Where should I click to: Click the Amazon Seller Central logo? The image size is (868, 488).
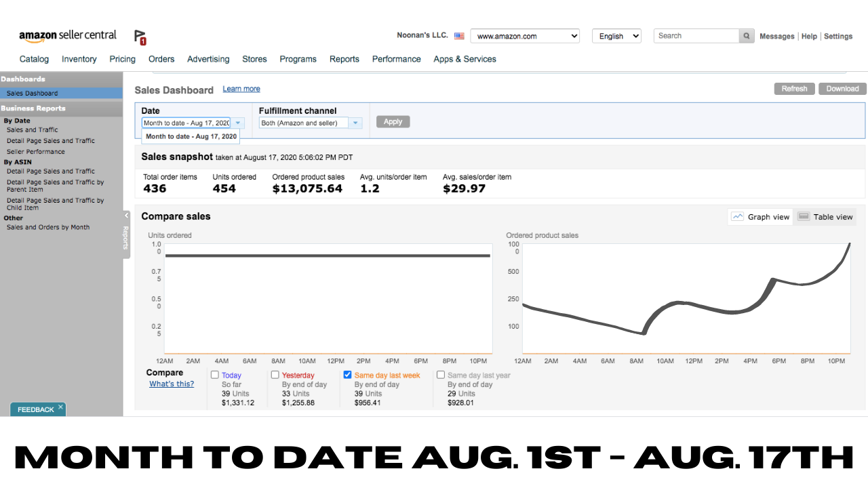68,36
